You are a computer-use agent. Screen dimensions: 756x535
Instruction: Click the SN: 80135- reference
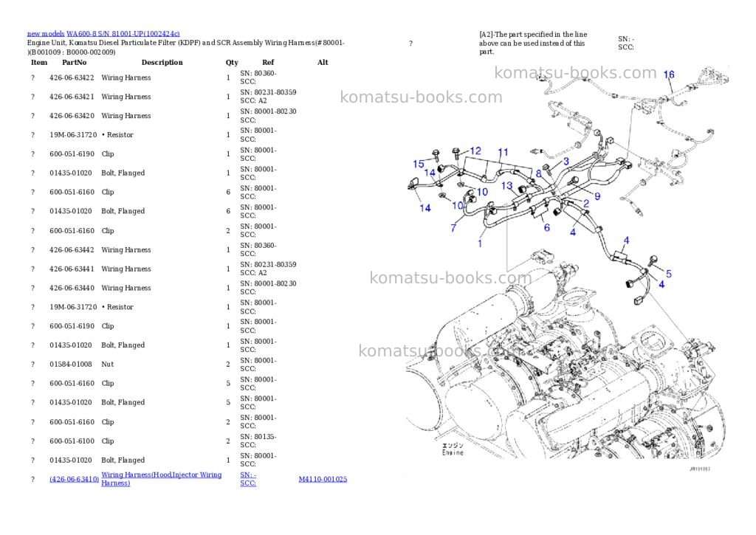point(258,437)
